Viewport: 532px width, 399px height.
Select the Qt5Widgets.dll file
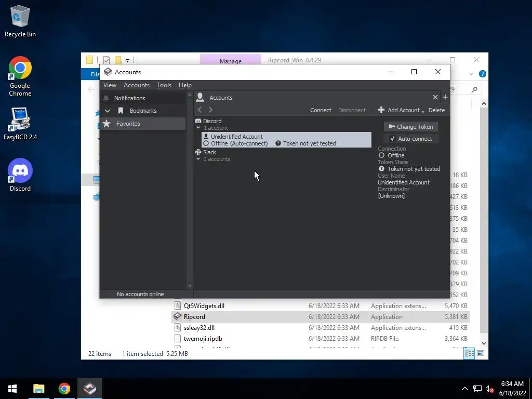point(321,305)
